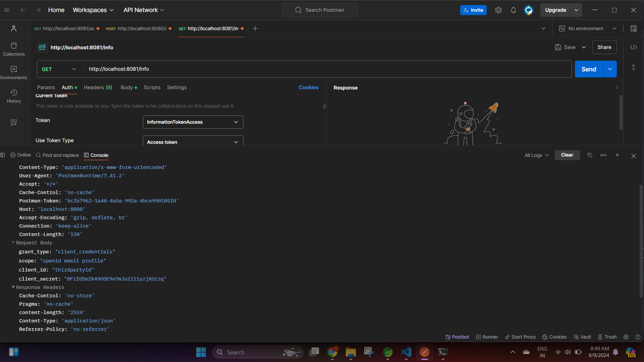Go forward using the right arrow
Image resolution: width=644 pixels, height=362 pixels.
point(38,10)
